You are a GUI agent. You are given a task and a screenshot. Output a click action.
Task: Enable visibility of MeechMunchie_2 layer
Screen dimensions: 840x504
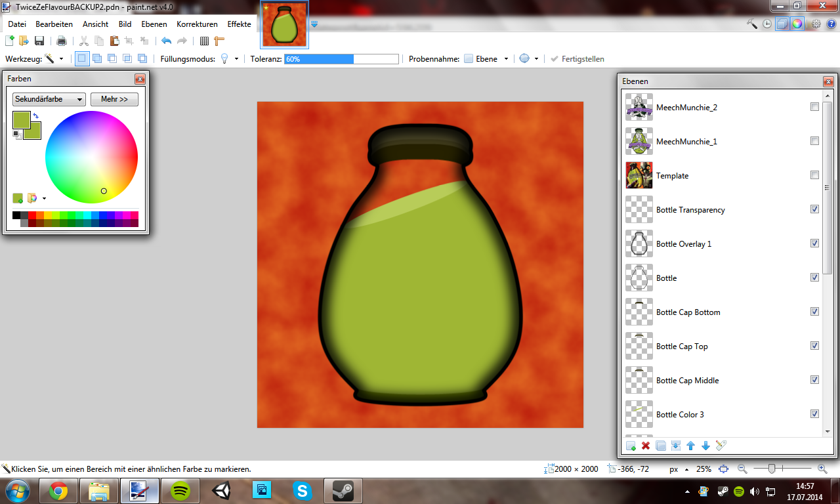tap(814, 107)
